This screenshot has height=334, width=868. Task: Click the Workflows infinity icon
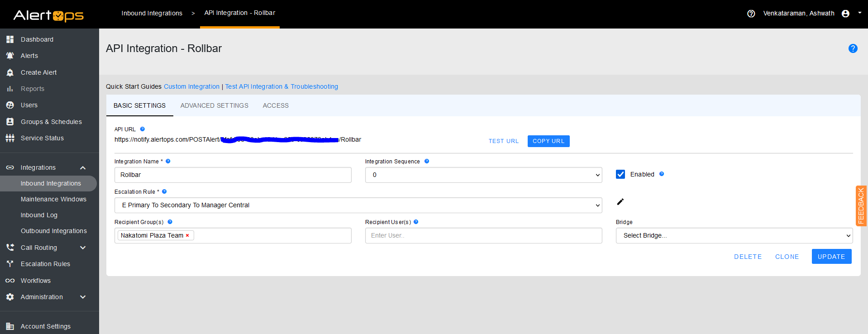pos(10,281)
